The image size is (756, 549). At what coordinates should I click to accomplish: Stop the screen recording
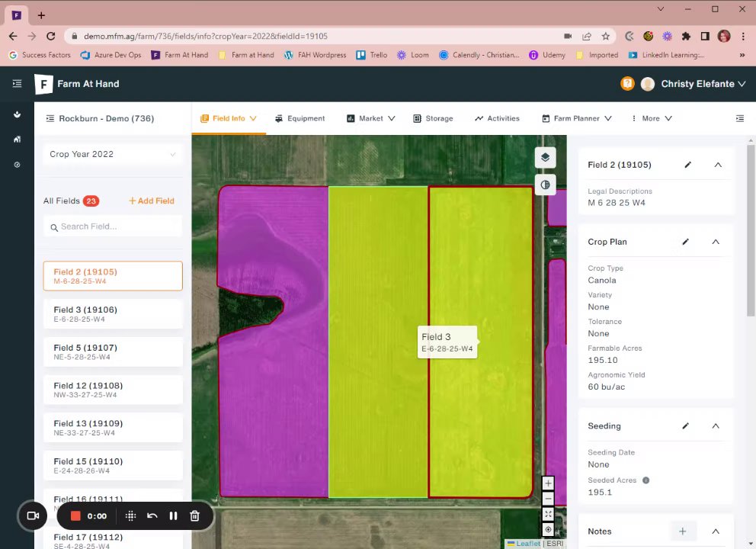75,515
